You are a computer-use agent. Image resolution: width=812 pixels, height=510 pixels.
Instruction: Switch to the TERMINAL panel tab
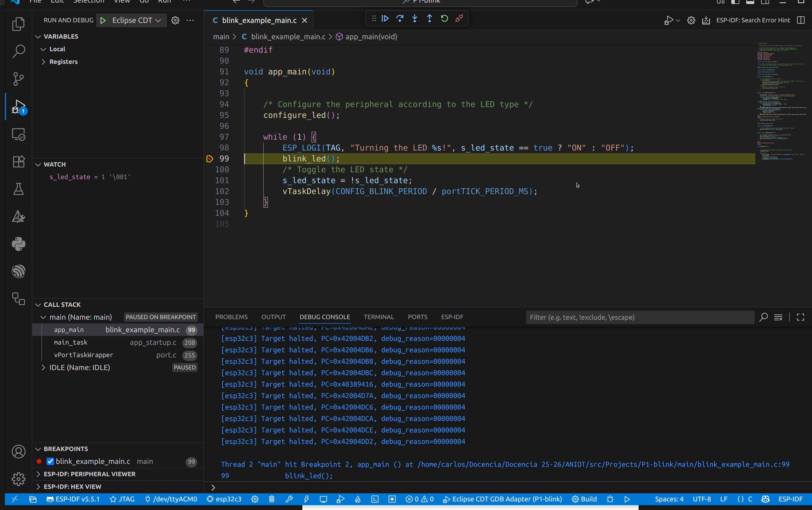378,317
